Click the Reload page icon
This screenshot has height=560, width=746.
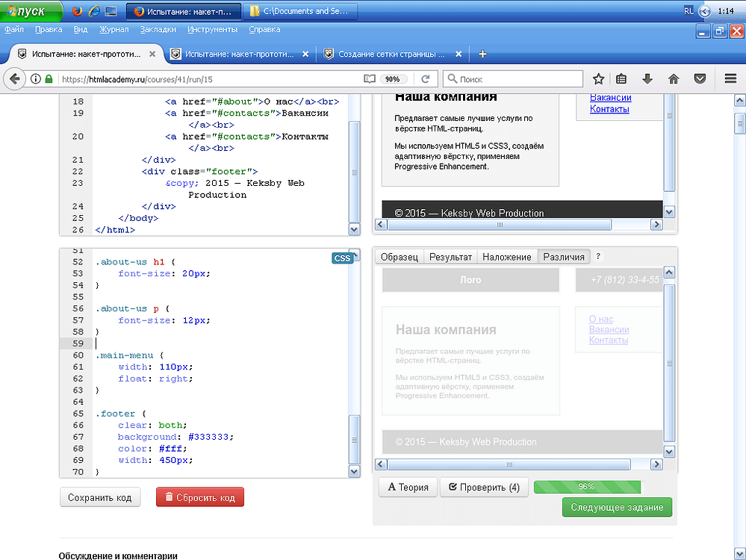(426, 79)
